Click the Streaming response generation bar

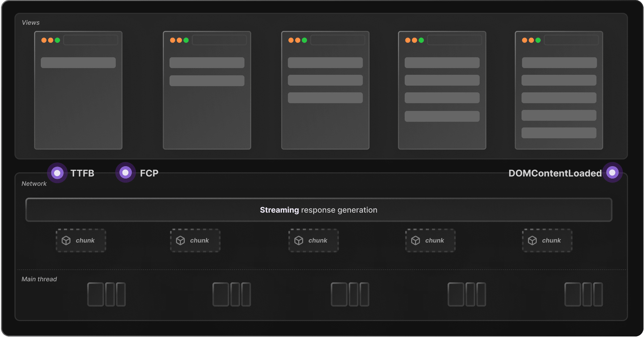319,210
